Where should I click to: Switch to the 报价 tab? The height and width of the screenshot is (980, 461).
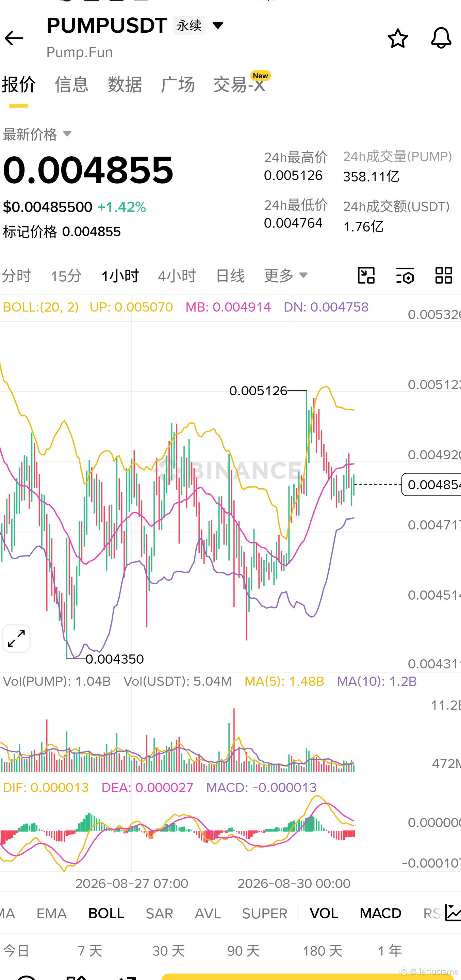(19, 84)
